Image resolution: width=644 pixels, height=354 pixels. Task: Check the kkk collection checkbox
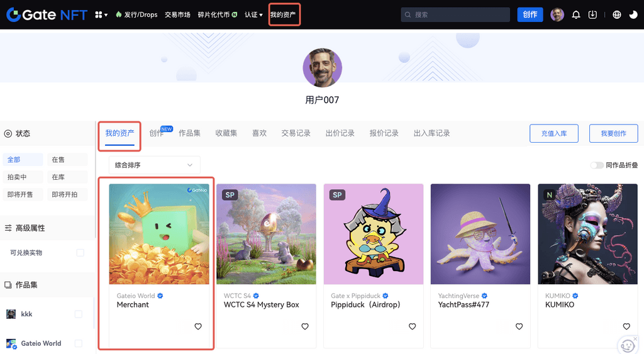click(x=78, y=314)
